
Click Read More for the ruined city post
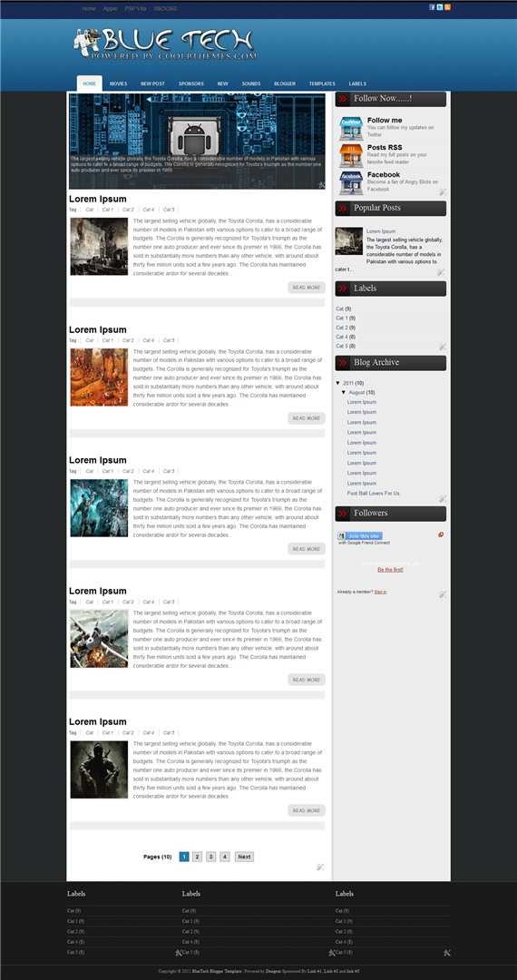[x=307, y=288]
